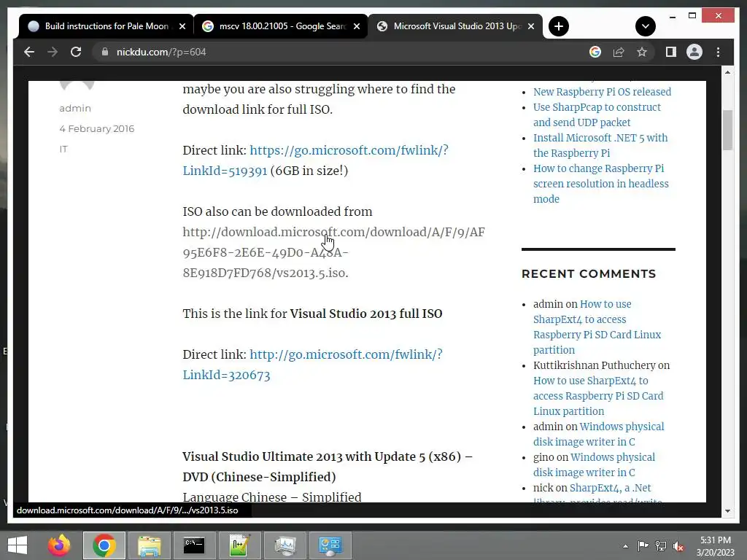This screenshot has width=747, height=560.
Task: Click the RECENT COMMENTS heading
Action: click(x=589, y=274)
